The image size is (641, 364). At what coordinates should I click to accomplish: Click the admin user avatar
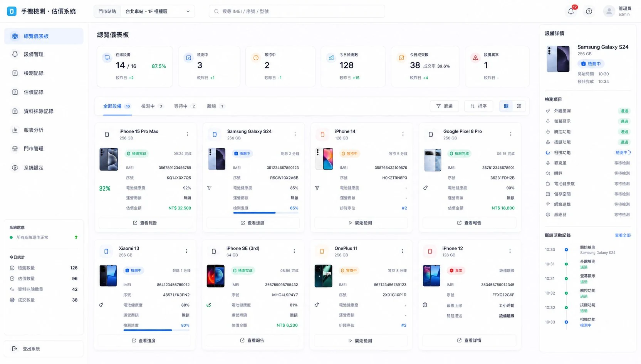pos(609,11)
